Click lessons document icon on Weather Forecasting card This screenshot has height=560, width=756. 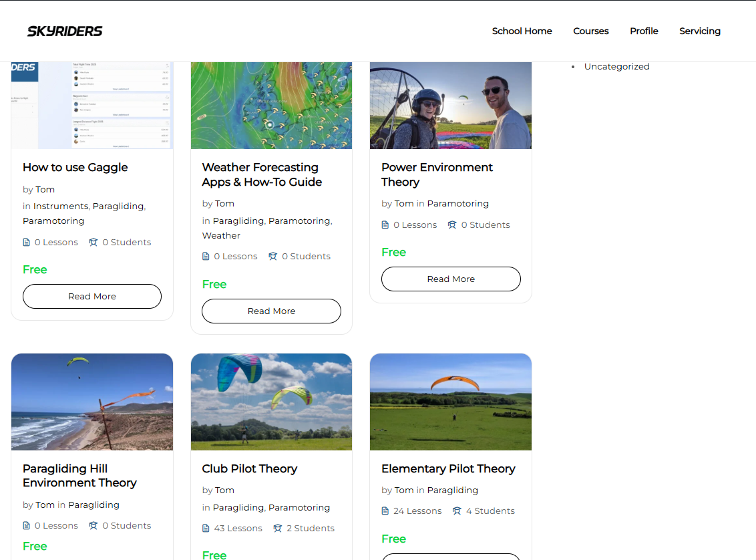click(x=206, y=256)
